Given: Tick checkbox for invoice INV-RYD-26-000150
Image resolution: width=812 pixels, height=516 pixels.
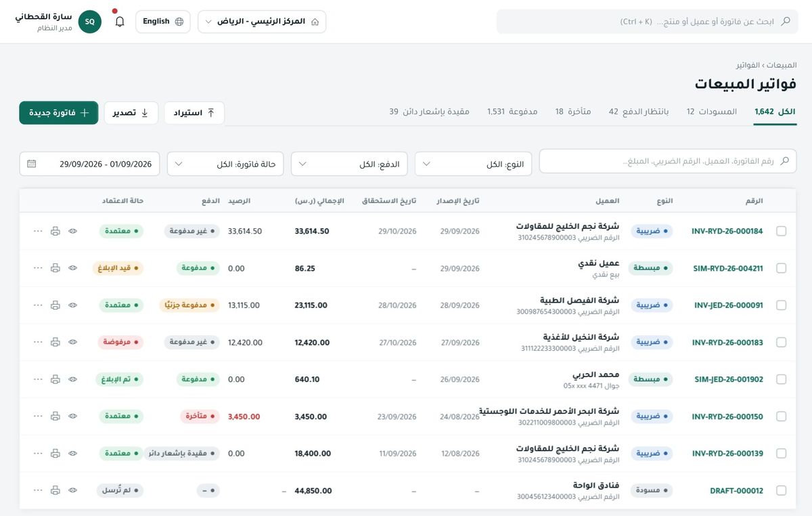Looking at the screenshot, I should point(782,416).
